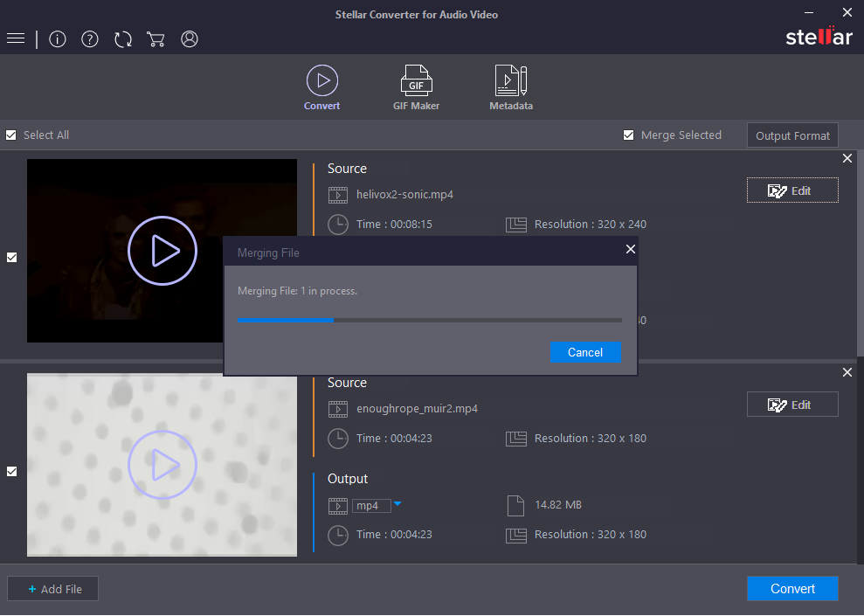Viewport: 864px width, 616px height.
Task: Remove enoughrope_muir2.mp4 from the list
Action: click(847, 372)
